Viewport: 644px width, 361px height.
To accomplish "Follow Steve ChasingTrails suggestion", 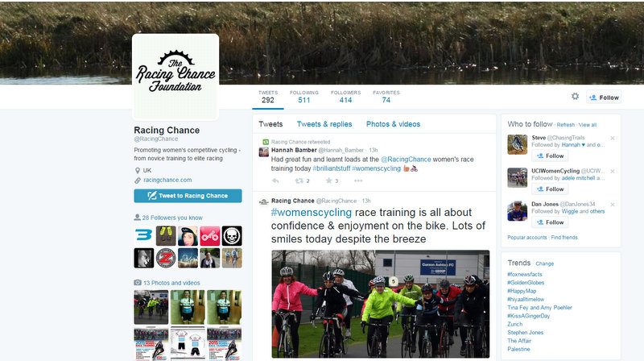I will pyautogui.click(x=550, y=156).
